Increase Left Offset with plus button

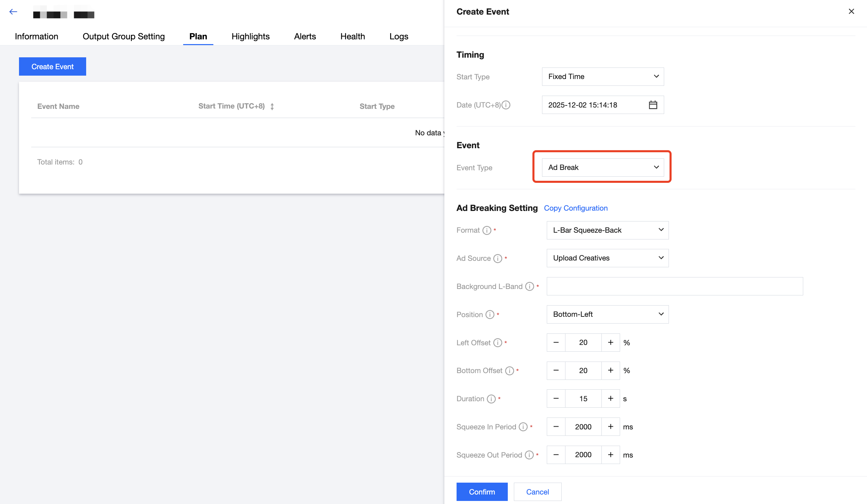click(610, 342)
